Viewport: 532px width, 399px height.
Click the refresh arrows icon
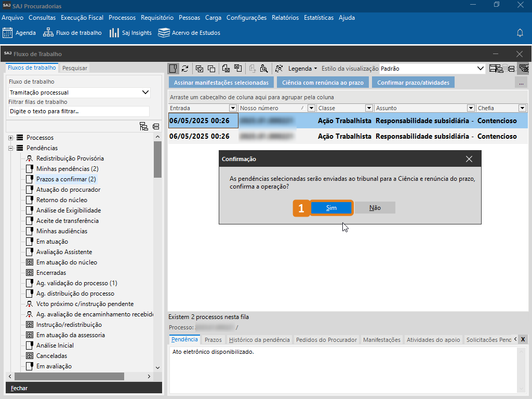tap(185, 69)
